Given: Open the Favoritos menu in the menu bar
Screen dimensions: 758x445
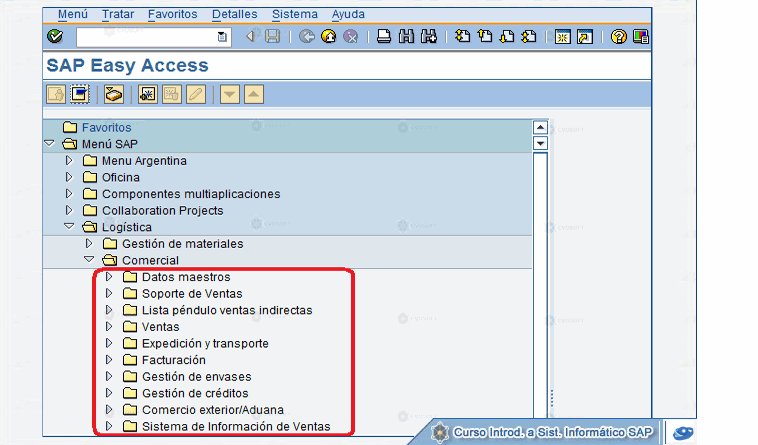Looking at the screenshot, I should [x=173, y=14].
